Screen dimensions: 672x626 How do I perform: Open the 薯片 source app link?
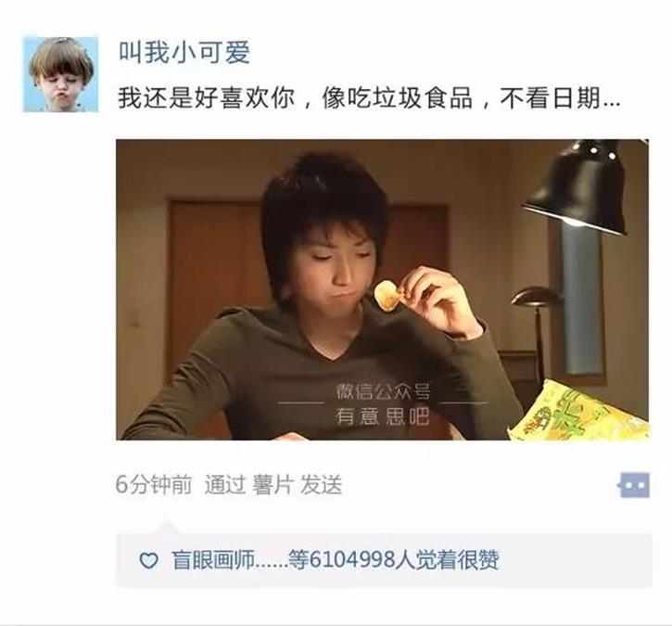click(273, 485)
